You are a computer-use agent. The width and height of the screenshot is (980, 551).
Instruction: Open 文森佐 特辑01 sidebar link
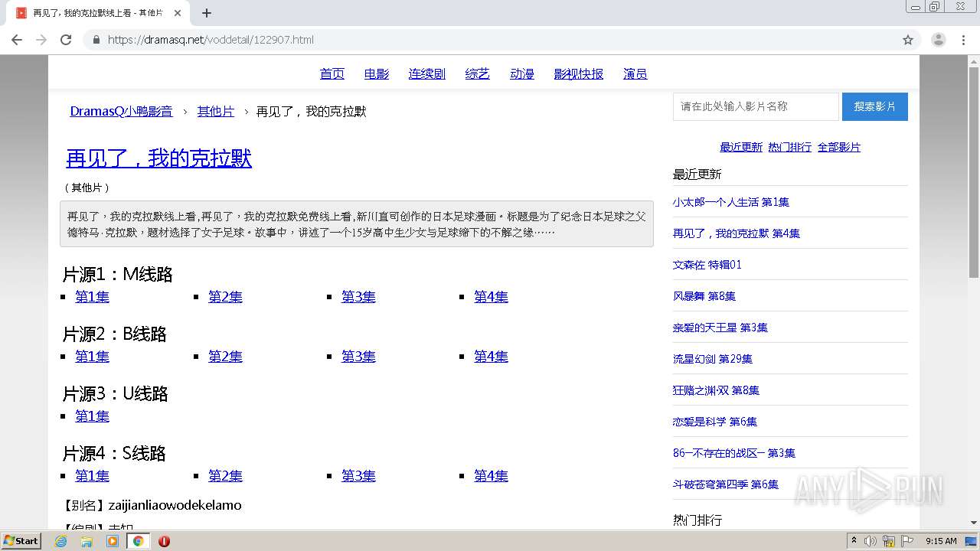707,265
